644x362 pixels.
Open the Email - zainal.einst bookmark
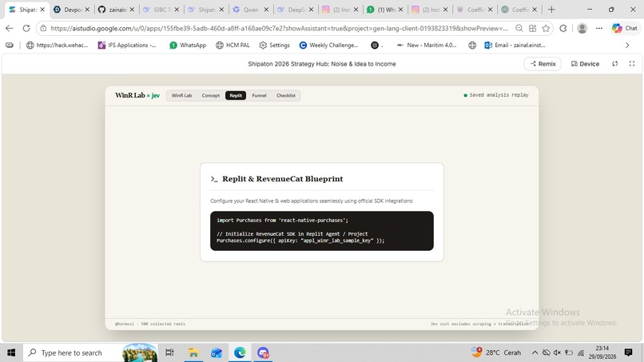tap(515, 46)
